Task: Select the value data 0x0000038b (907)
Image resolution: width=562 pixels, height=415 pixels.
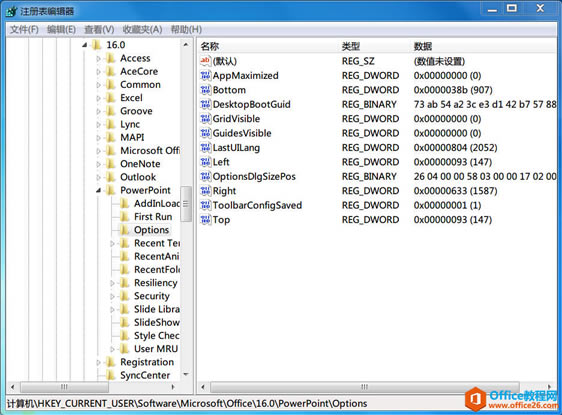Action: pyautogui.click(x=453, y=90)
